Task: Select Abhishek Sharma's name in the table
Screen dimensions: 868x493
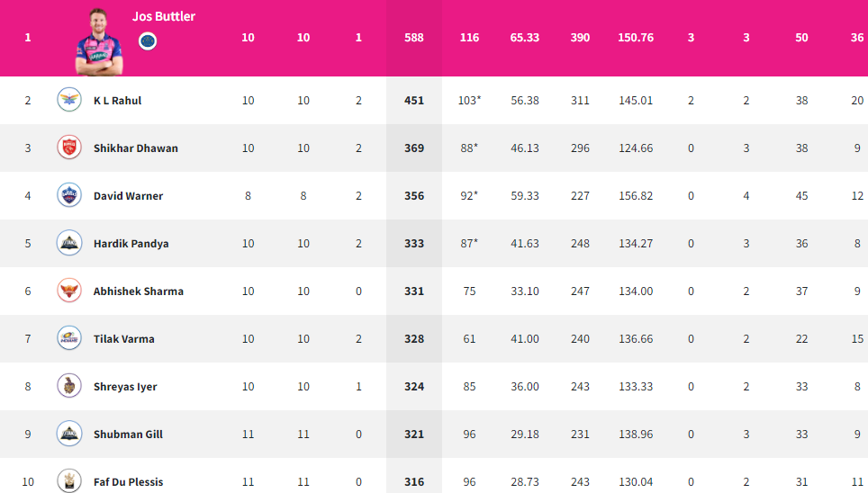Action: tap(139, 291)
